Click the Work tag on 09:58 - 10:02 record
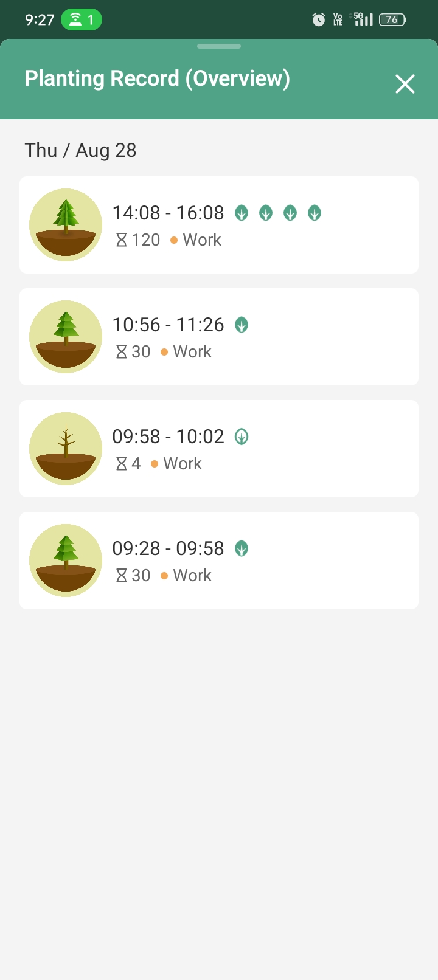The image size is (438, 980). 182,464
